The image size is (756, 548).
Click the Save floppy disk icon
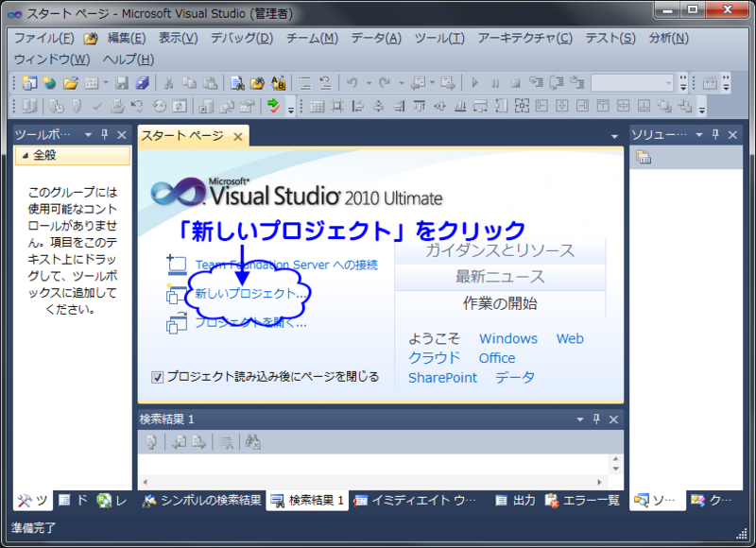pos(122,83)
